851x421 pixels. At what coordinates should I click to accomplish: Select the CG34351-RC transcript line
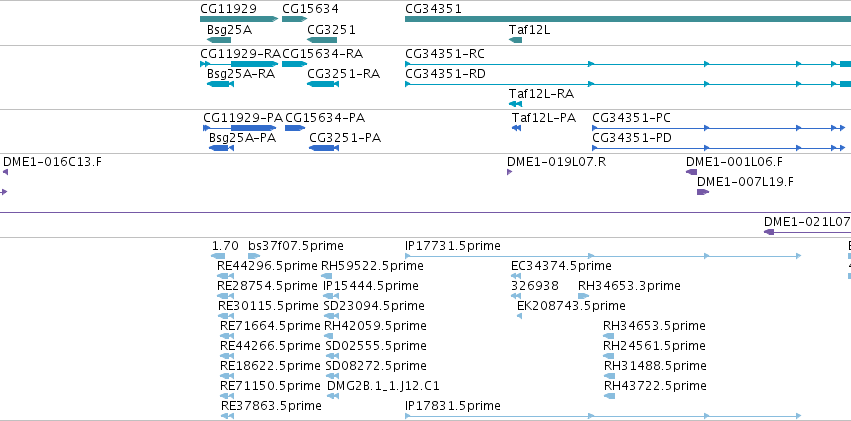tap(628, 64)
